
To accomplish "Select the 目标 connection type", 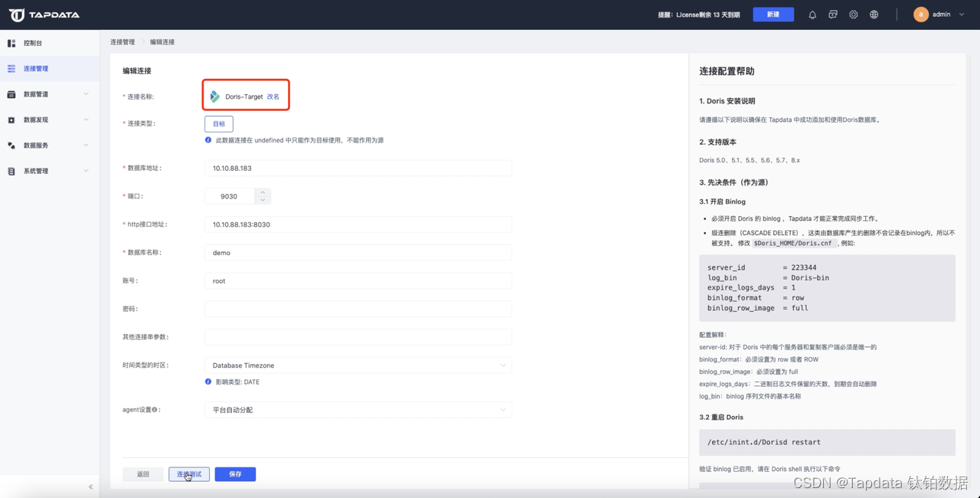I will click(x=219, y=124).
